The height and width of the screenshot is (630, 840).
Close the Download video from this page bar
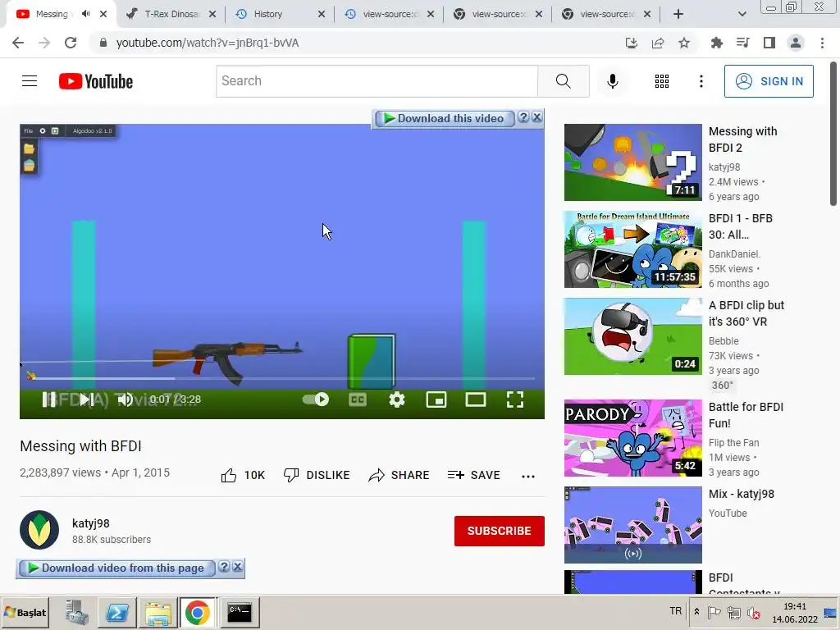237,567
